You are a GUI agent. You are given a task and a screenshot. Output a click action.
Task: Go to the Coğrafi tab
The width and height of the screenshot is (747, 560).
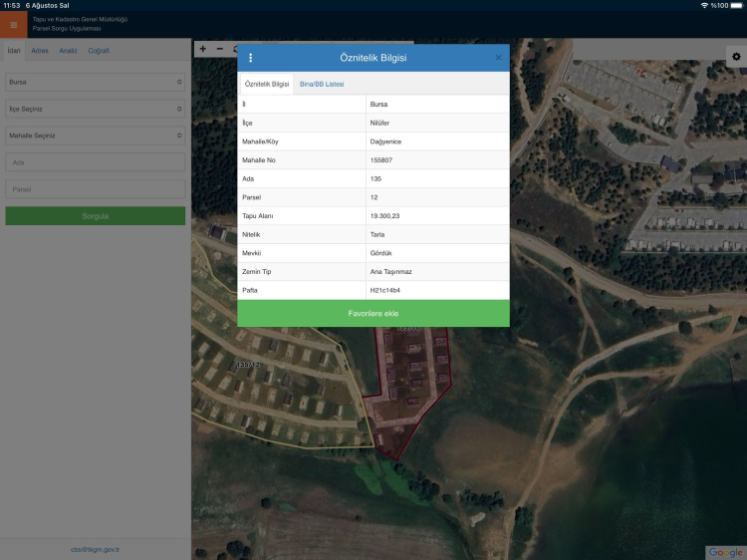tap(99, 50)
